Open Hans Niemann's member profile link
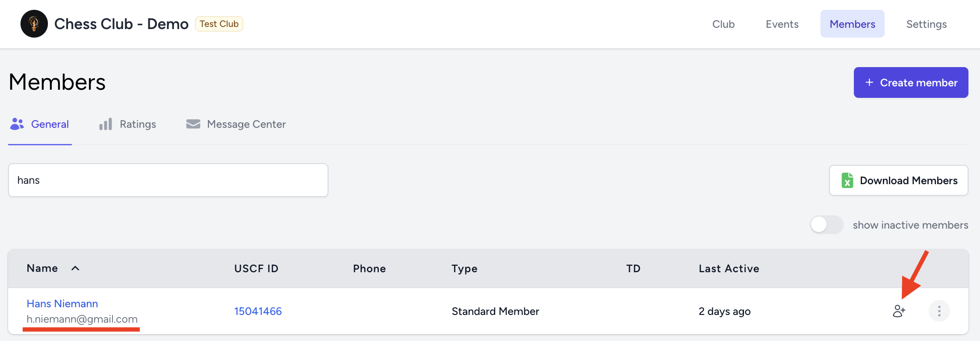Screen dimensions: 980x341 pyautogui.click(x=62, y=303)
